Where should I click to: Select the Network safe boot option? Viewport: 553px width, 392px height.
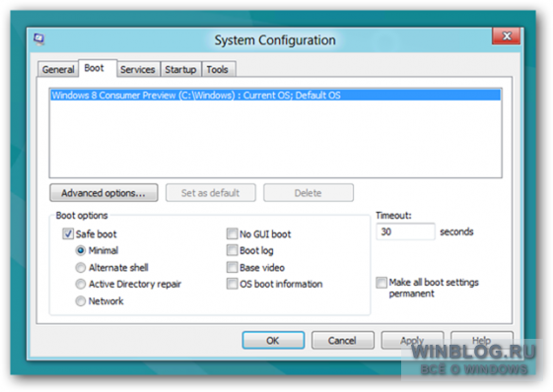pos(81,301)
